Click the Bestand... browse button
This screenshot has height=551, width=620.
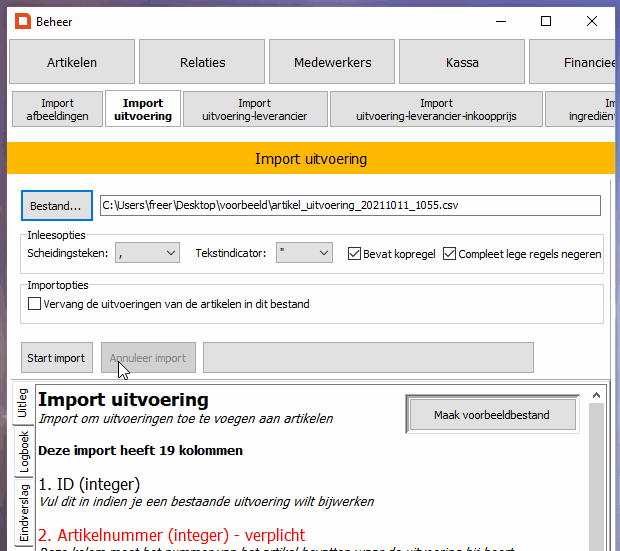56,205
